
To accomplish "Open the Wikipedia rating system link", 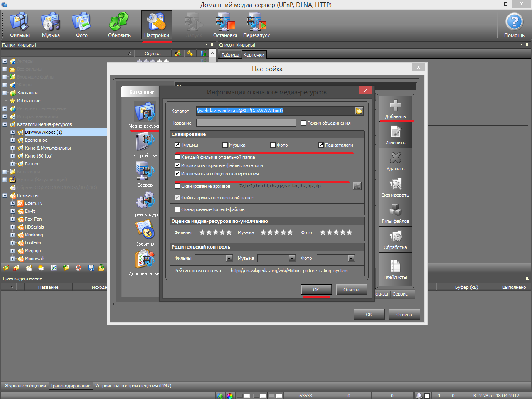I will pyautogui.click(x=289, y=271).
